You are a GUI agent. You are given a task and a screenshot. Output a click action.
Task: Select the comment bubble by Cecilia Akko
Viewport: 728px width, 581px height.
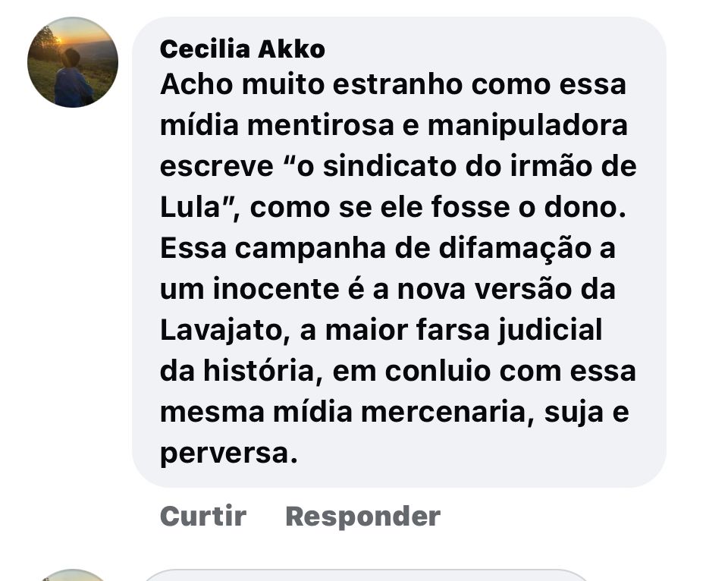[399, 252]
